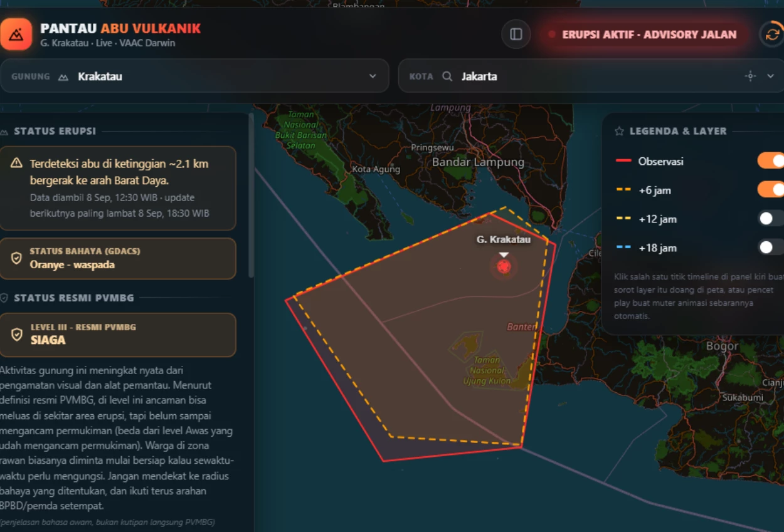Click the Bandar Lampung map label
784x532 pixels.
point(478,162)
